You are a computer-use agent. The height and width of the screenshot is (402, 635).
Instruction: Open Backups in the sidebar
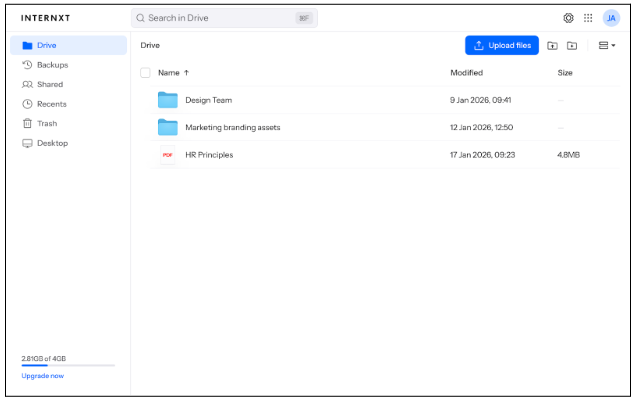point(52,65)
